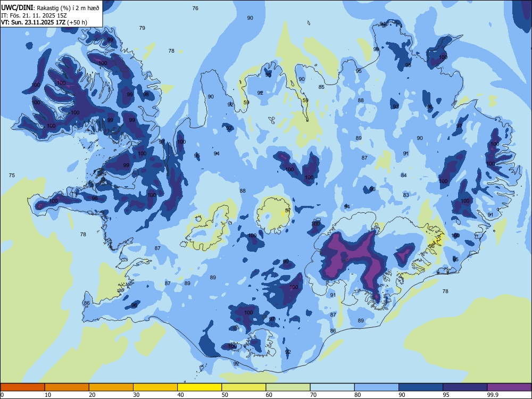532x399 pixels.
Task: Click the 90–95 dark blue legend swatch
Action: tap(421, 387)
